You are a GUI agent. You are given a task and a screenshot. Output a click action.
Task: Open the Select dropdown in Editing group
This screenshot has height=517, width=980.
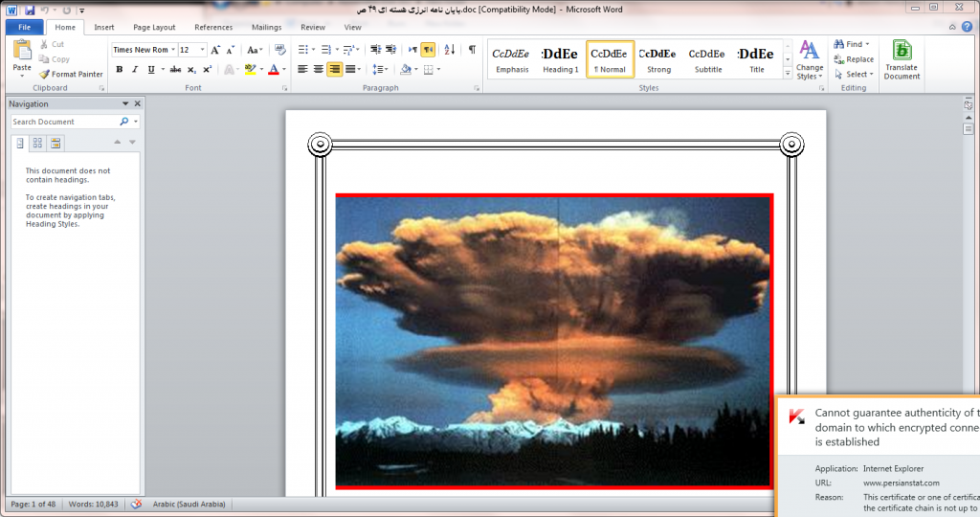[857, 74]
